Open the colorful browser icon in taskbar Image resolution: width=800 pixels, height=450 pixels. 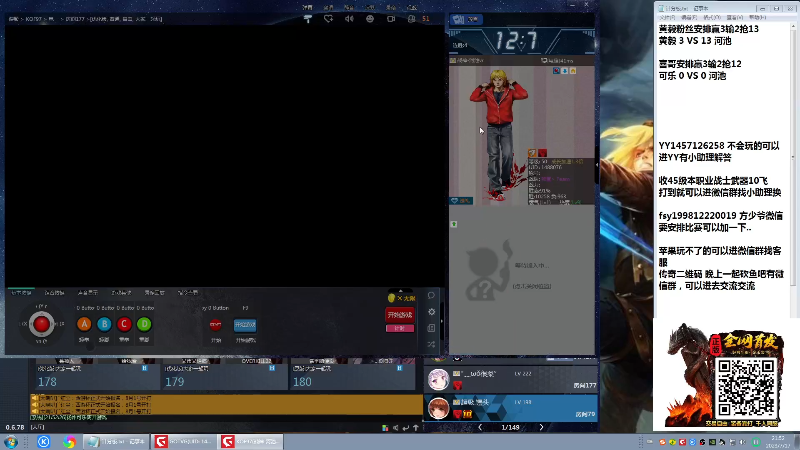(69, 441)
